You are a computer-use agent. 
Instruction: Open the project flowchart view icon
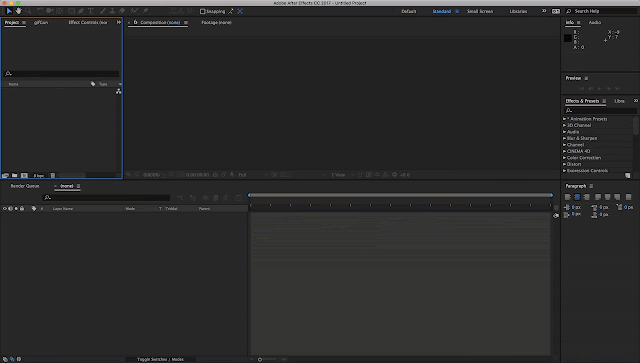pyautogui.click(x=118, y=91)
